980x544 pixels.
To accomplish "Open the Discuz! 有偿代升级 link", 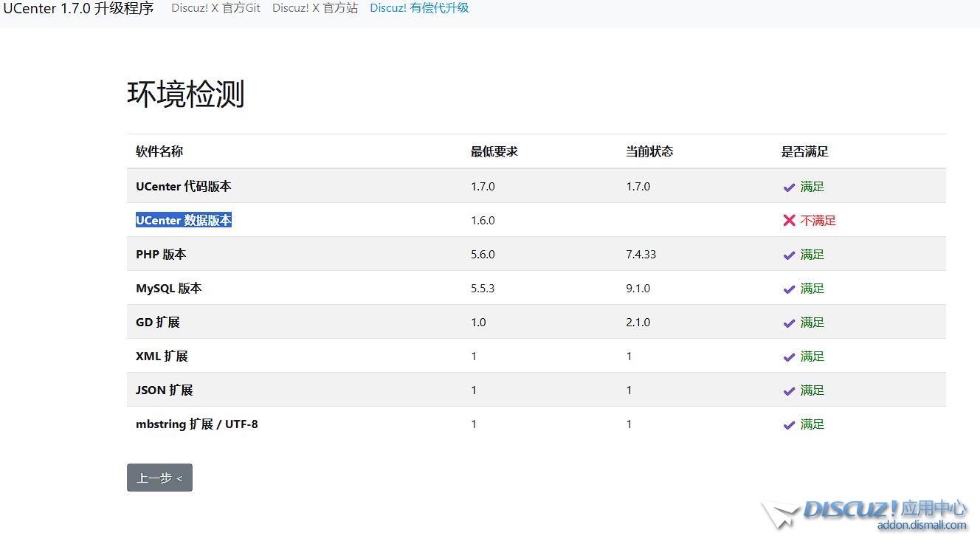I will (419, 8).
